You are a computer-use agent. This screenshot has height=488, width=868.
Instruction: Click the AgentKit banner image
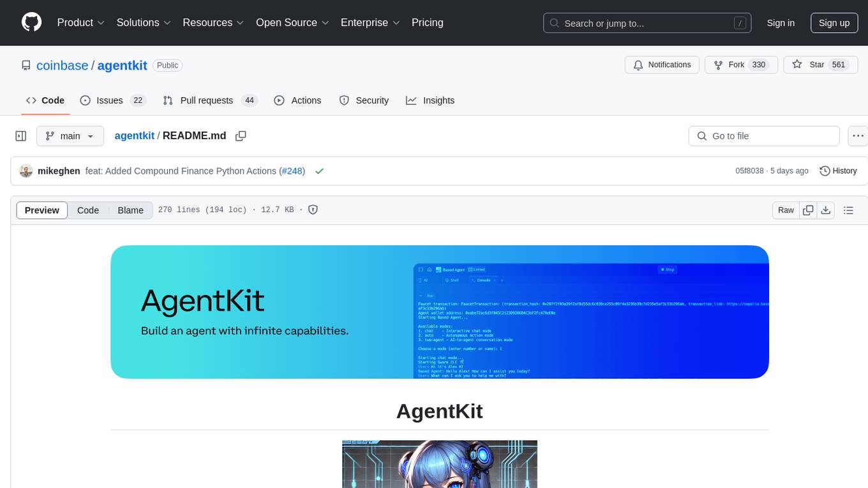[x=440, y=312]
